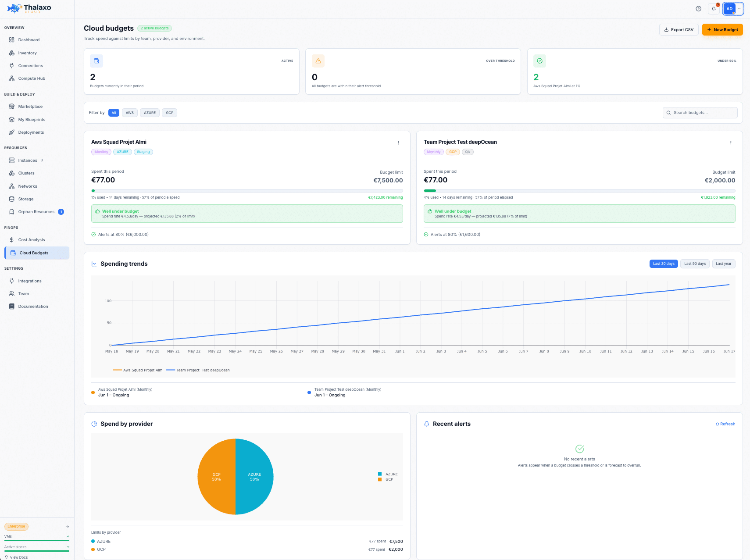Click the Documentation book icon
This screenshot has height=560, width=750.
(12, 307)
